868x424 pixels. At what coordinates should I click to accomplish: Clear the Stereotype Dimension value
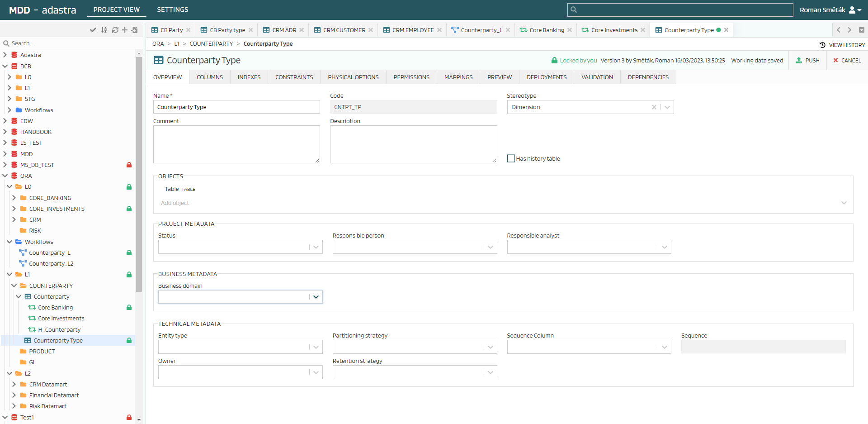point(654,107)
